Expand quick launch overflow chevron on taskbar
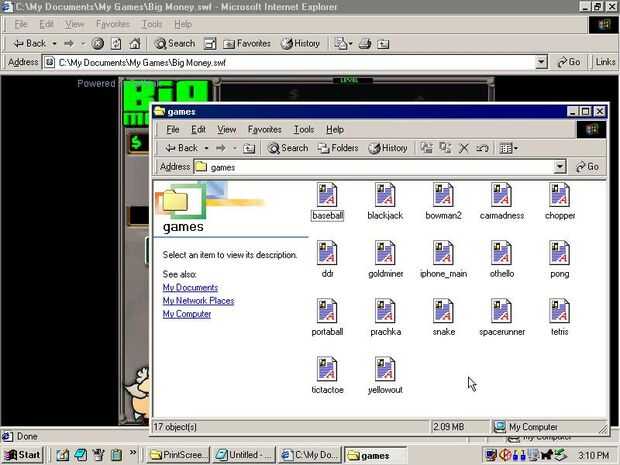620x465 pixels. tap(132, 453)
